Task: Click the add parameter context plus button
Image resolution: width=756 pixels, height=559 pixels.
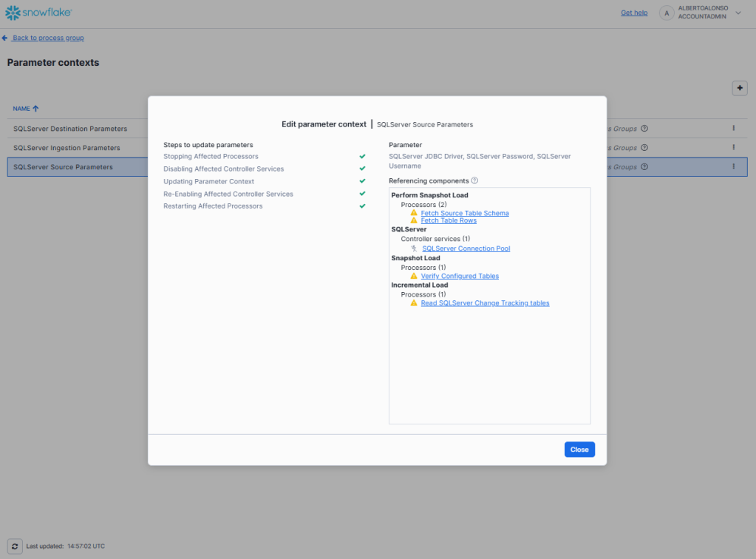Action: (739, 87)
